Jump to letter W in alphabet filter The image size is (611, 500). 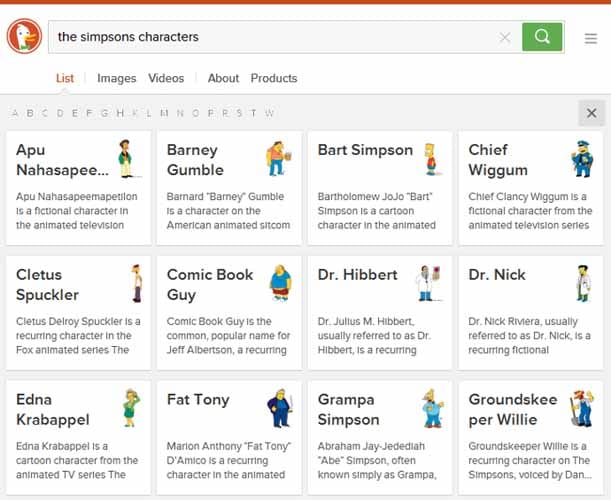click(x=269, y=113)
